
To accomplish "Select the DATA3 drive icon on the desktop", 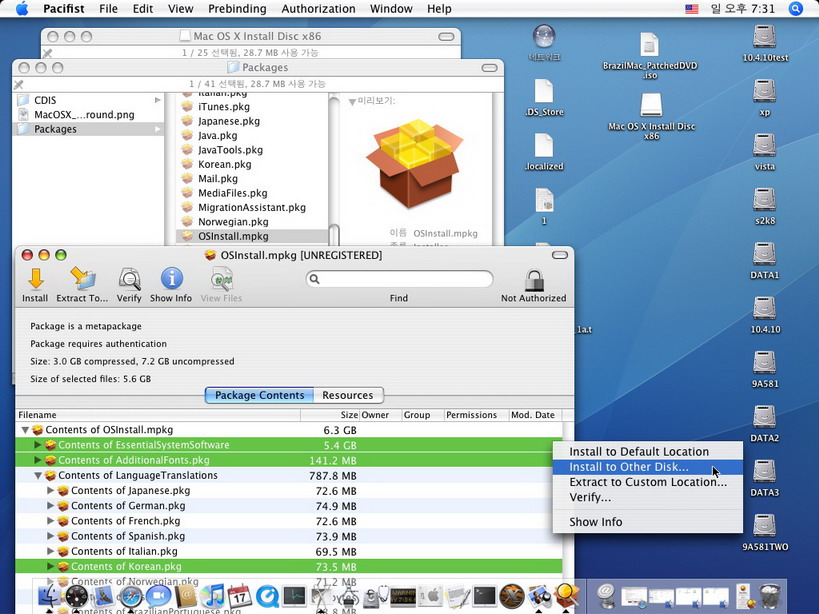I will 765,471.
